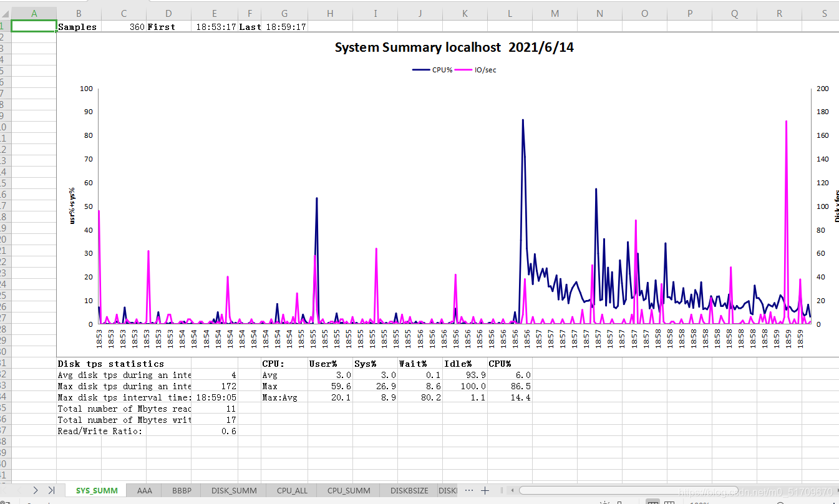The image size is (839, 504).
Task: Switch to the DISK_SUMM sheet
Action: tap(234, 491)
